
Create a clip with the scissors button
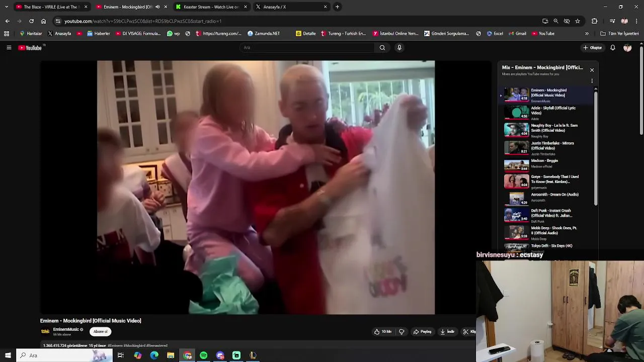click(469, 332)
